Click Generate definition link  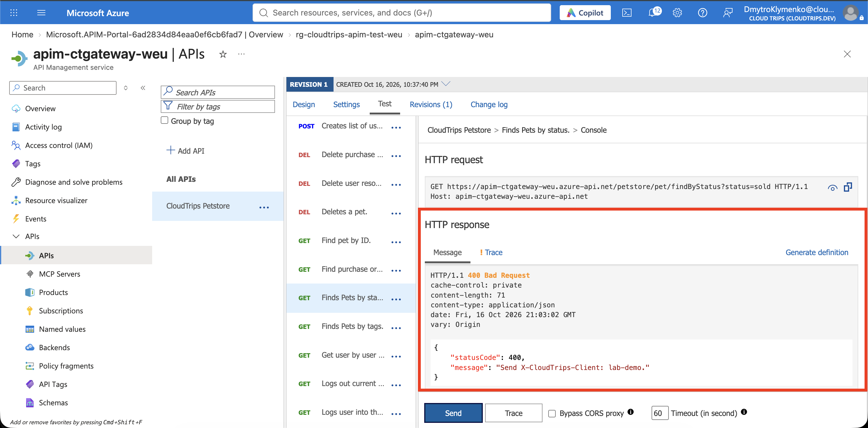(x=817, y=252)
